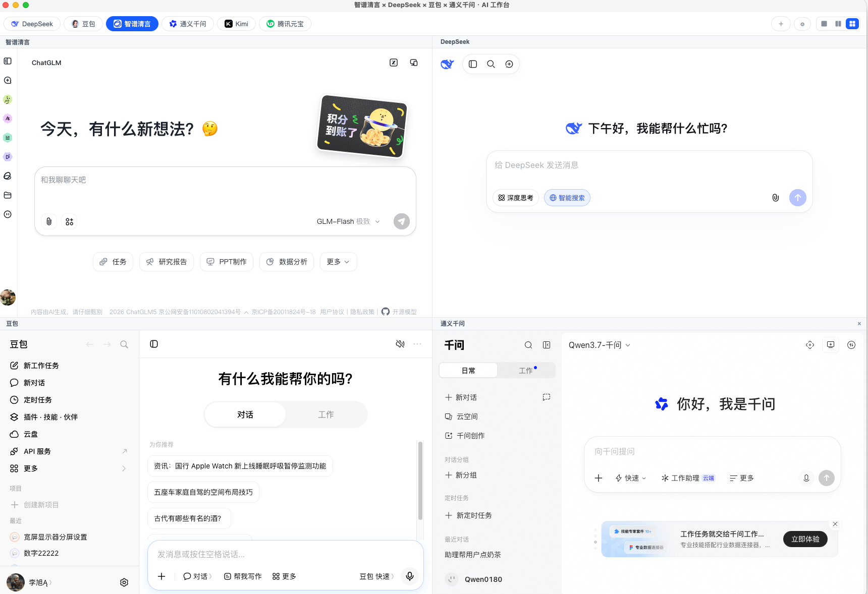The image size is (868, 594).
Task: Click the 积分到账了 promo thumbnail
Action: click(x=362, y=126)
